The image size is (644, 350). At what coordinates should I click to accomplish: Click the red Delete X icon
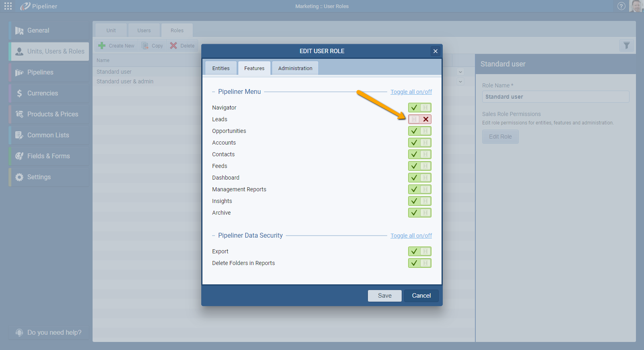tap(173, 46)
